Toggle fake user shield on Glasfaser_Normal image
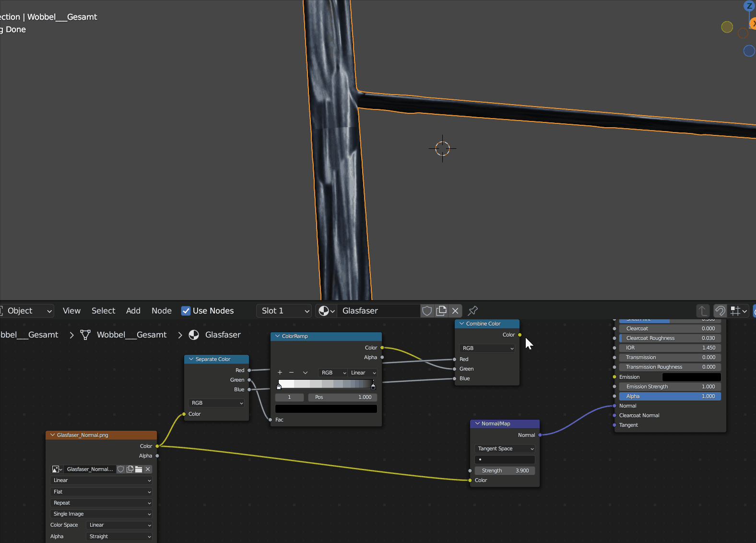 pyautogui.click(x=121, y=469)
